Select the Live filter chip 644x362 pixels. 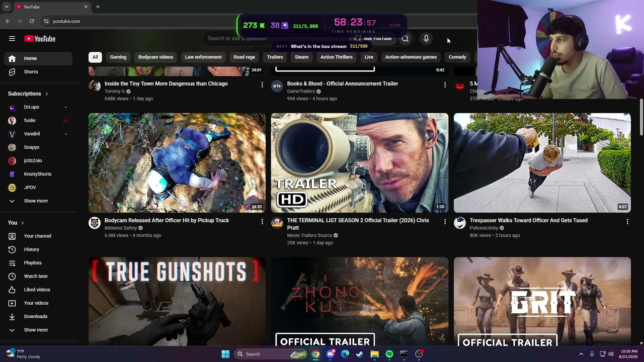click(x=369, y=57)
